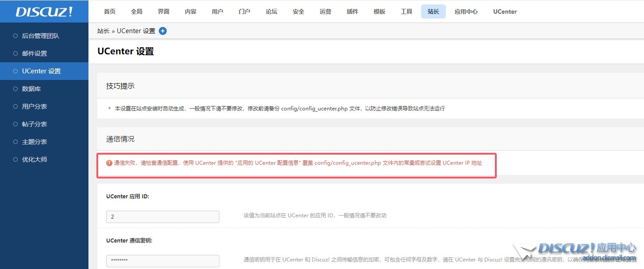
Task: Go to the 论坛 menu
Action: click(x=272, y=11)
